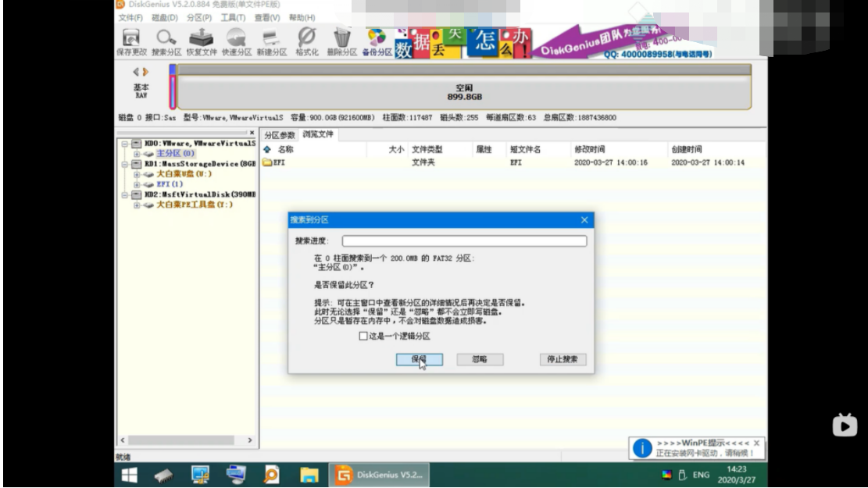Expand the 大白菜PE工具盘(Y:) node
This screenshot has height=488, width=868.
click(136, 205)
